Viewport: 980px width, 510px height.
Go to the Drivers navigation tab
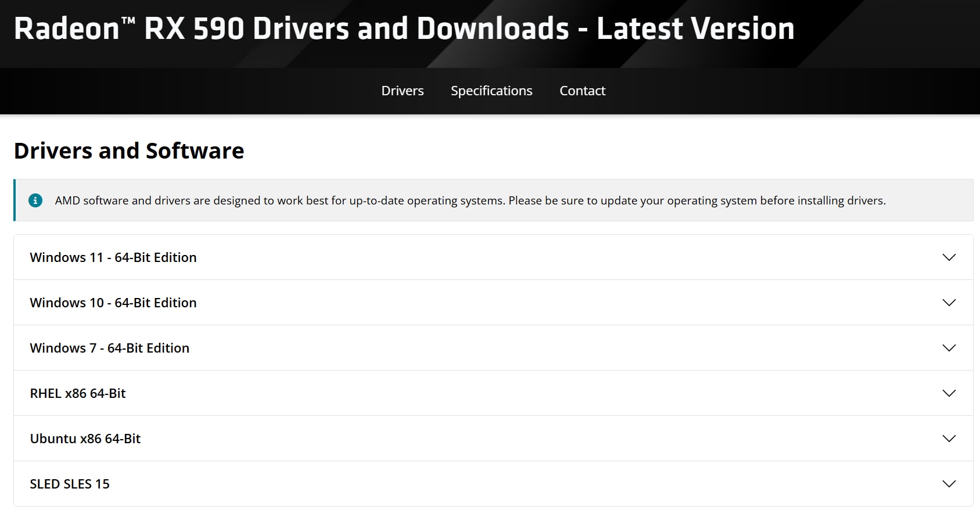coord(403,91)
